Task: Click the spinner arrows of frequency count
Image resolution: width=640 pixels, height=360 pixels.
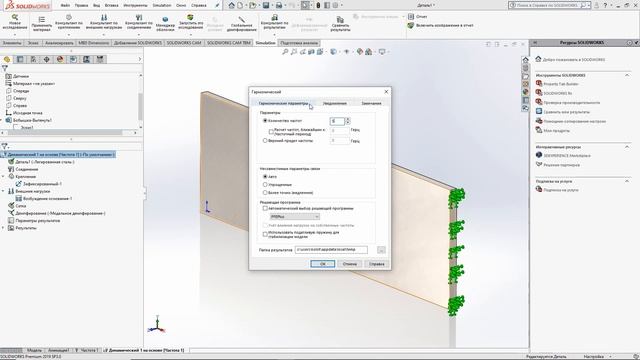Action: (348, 121)
